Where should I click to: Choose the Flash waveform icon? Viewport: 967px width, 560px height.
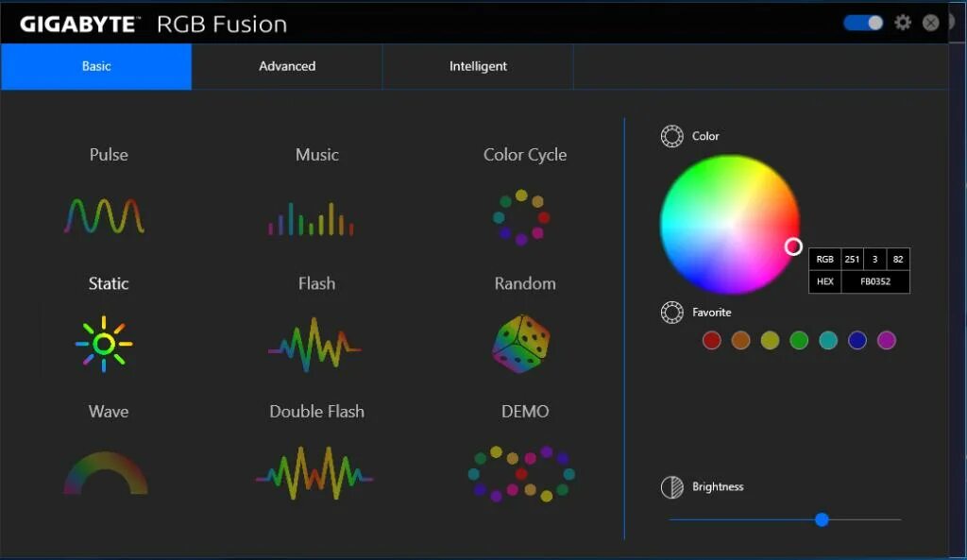click(x=314, y=345)
